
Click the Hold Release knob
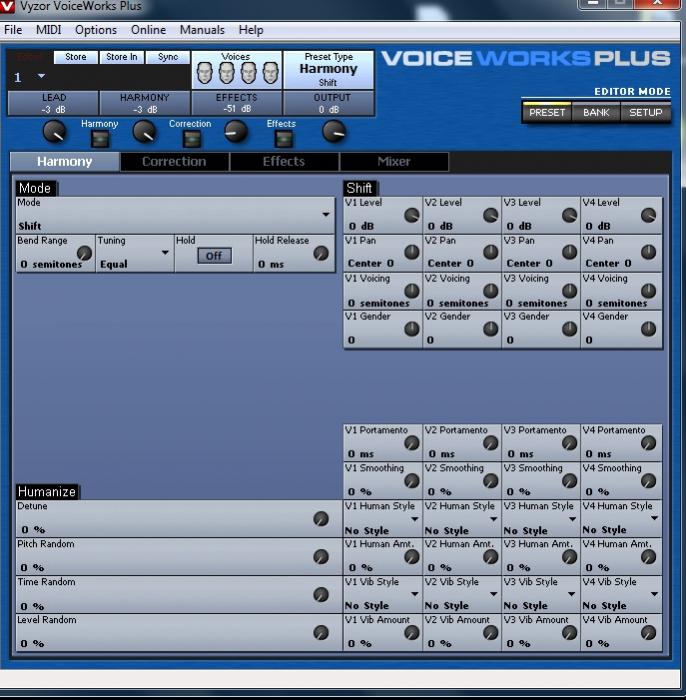[x=321, y=253]
